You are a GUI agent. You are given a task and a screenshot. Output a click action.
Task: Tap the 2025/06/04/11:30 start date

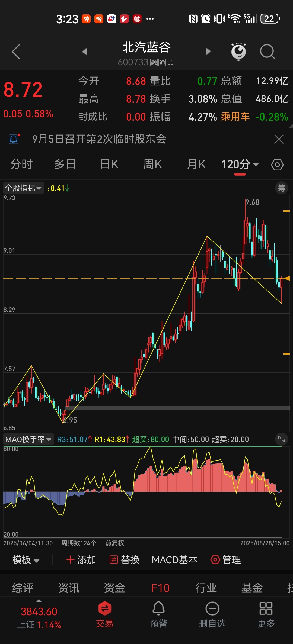28,543
